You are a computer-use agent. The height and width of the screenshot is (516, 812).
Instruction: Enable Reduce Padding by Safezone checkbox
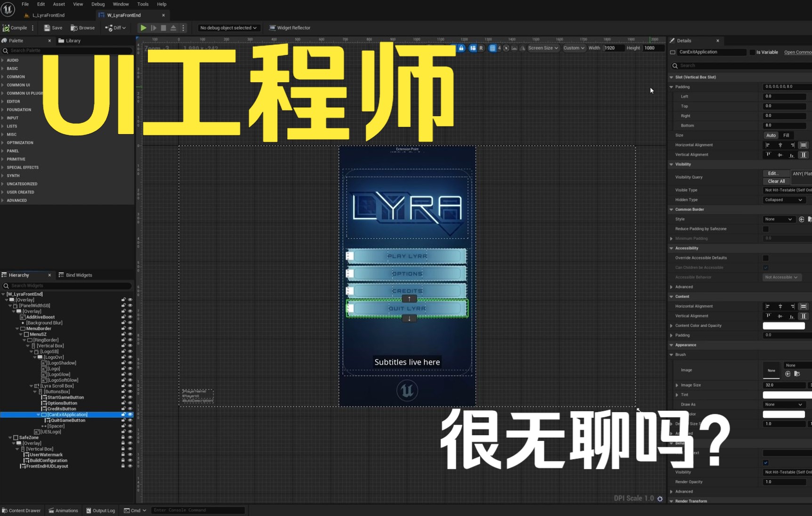coord(766,229)
